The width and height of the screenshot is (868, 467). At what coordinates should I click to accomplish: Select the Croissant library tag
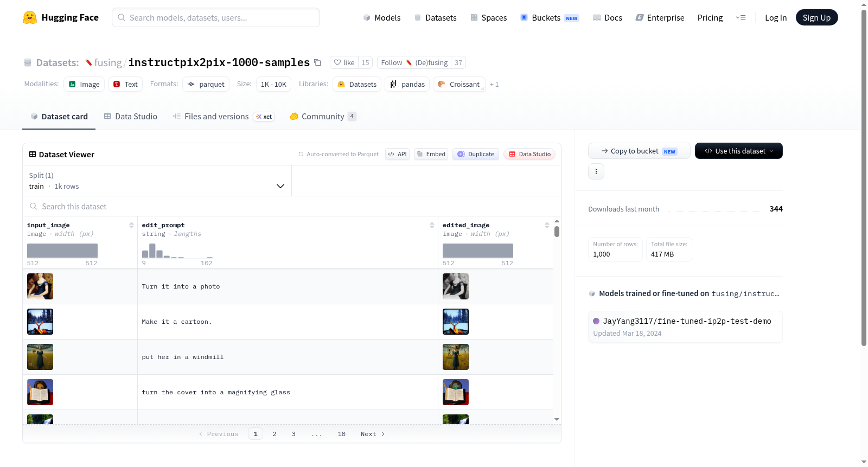(x=459, y=84)
